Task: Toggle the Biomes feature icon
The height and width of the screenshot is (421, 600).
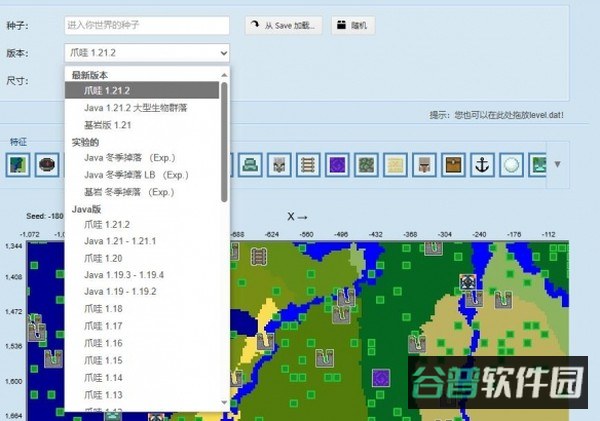Action: pyautogui.click(x=18, y=165)
